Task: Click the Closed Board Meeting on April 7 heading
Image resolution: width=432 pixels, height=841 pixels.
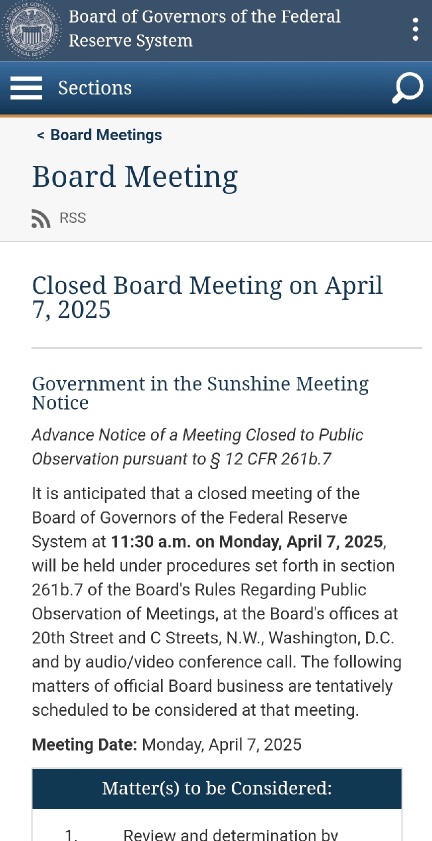Action: point(207,297)
